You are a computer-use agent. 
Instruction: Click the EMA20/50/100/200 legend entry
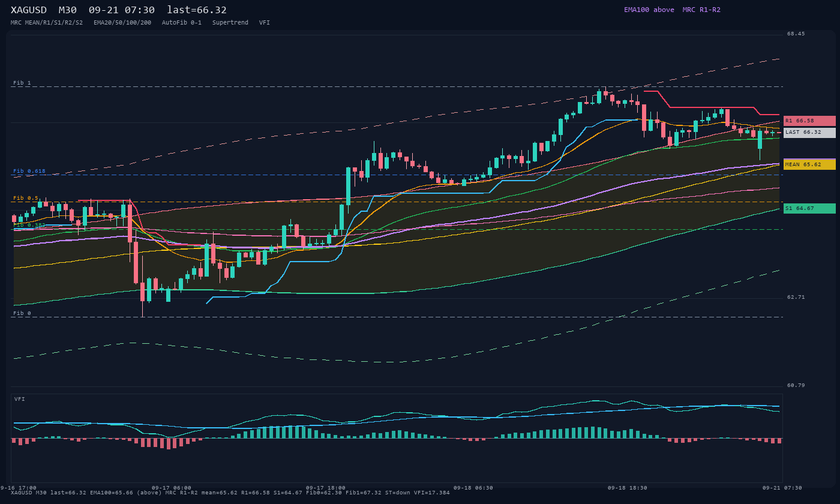click(x=122, y=23)
